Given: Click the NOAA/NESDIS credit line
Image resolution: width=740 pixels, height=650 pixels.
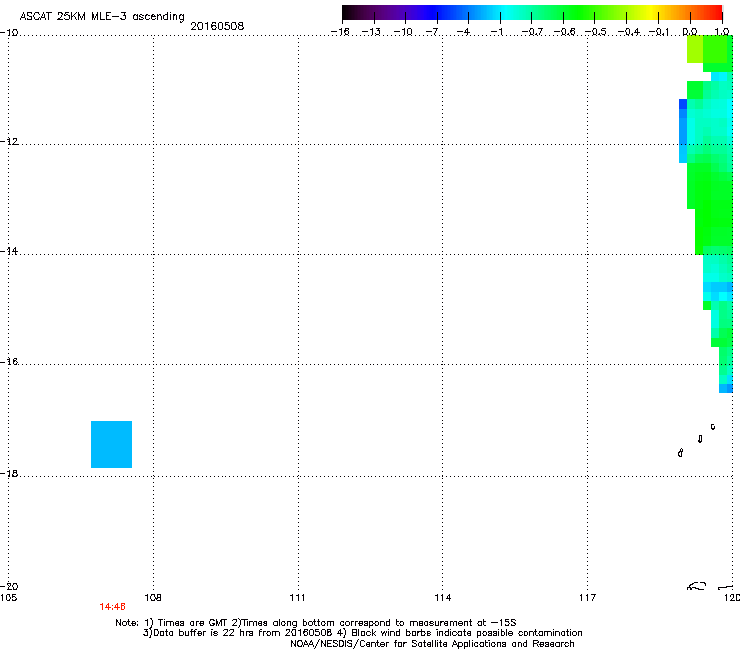Looking at the screenshot, I should [432, 644].
